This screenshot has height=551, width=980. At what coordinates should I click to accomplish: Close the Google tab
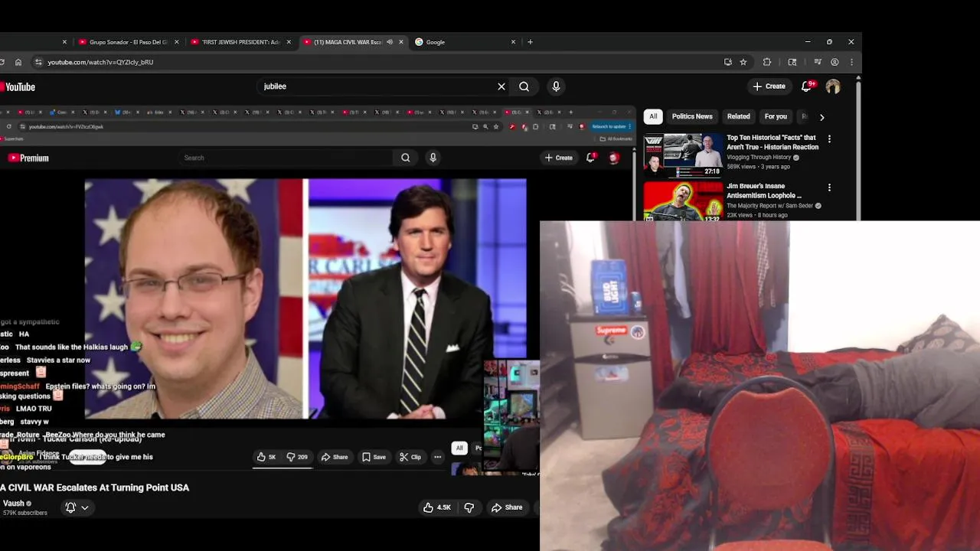pos(513,42)
